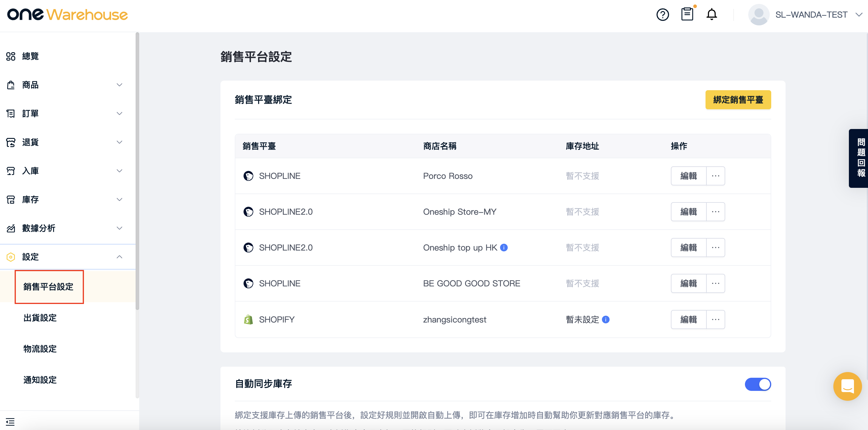Select 物流設定 submenu item
The width and height of the screenshot is (868, 430).
click(40, 349)
